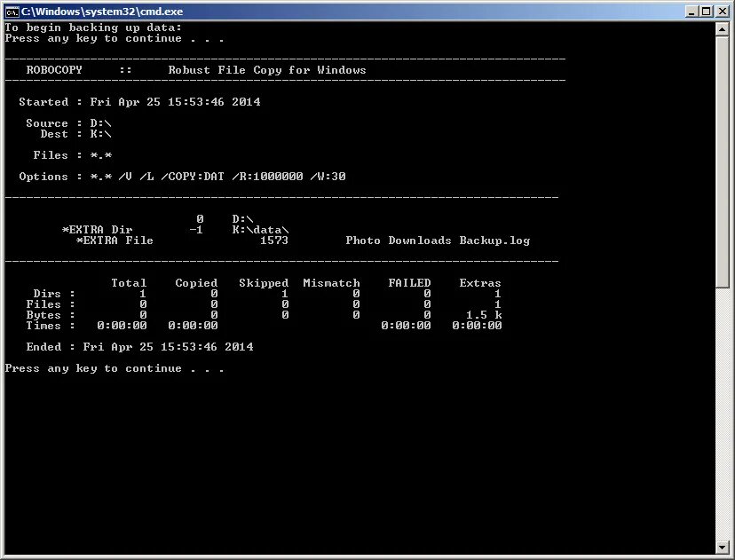
Task: Click the file size value 1573
Action: [274, 241]
